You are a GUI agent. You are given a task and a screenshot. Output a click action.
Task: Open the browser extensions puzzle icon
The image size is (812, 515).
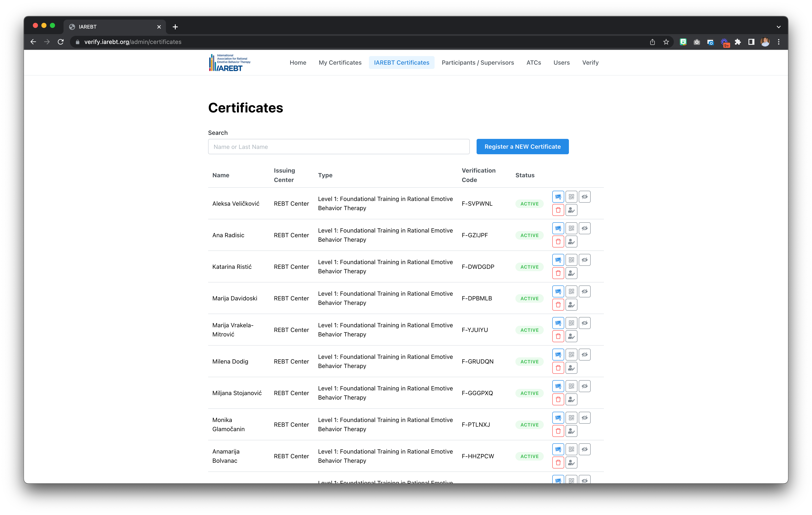click(x=738, y=42)
